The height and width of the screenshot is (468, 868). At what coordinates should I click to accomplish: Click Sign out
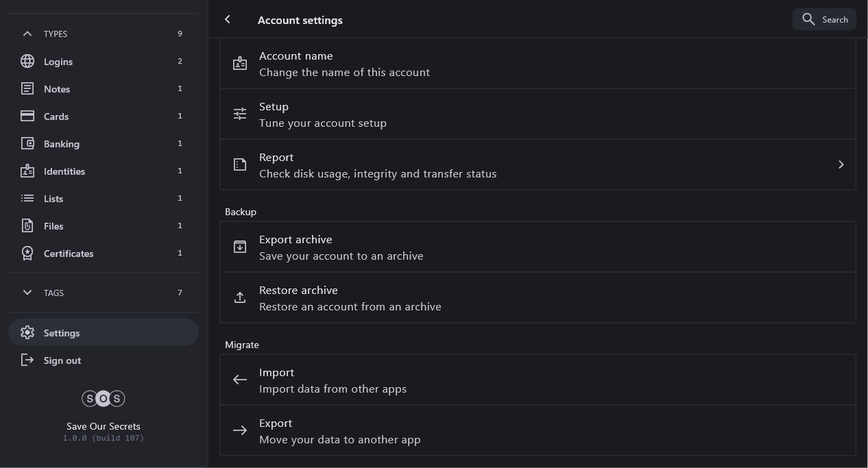[x=62, y=360]
